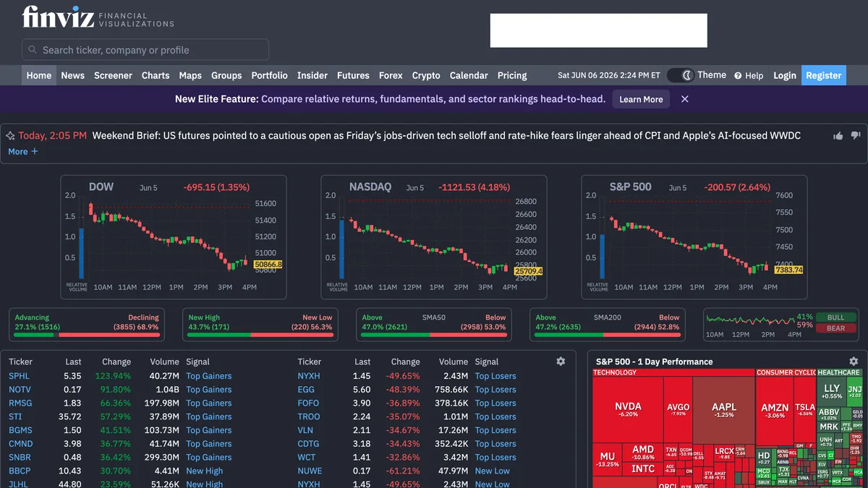
Task: Search ticker, company or profile field
Action: tap(145, 50)
